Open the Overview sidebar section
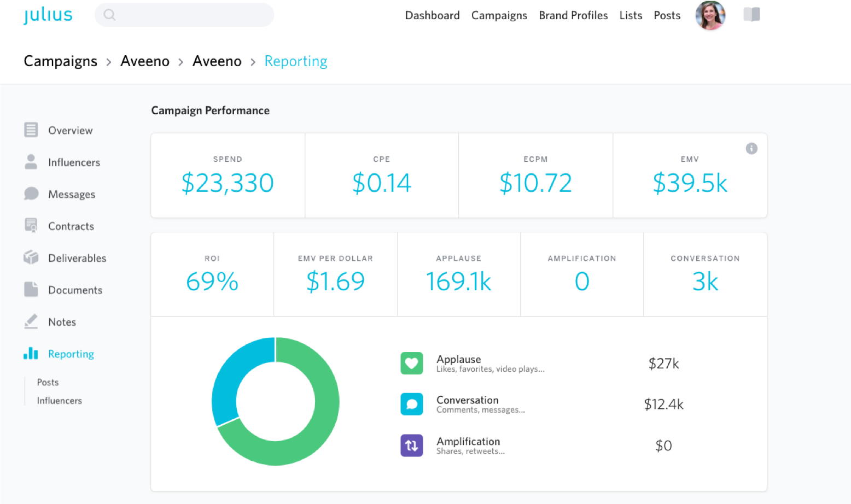Screen dimensions: 851x504 point(71,131)
